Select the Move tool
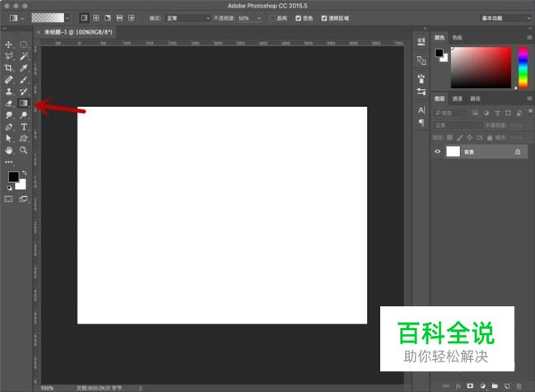 tap(9, 44)
